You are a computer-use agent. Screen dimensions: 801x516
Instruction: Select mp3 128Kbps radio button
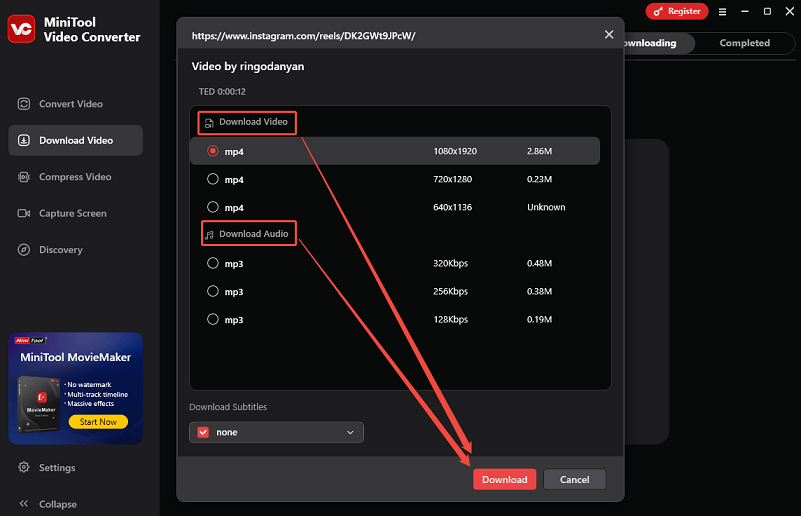tap(213, 319)
